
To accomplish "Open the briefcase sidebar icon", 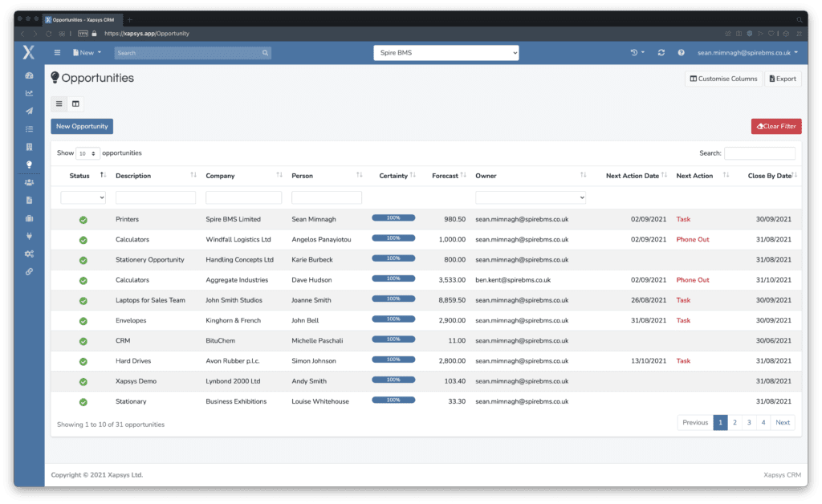I will click(x=30, y=218).
